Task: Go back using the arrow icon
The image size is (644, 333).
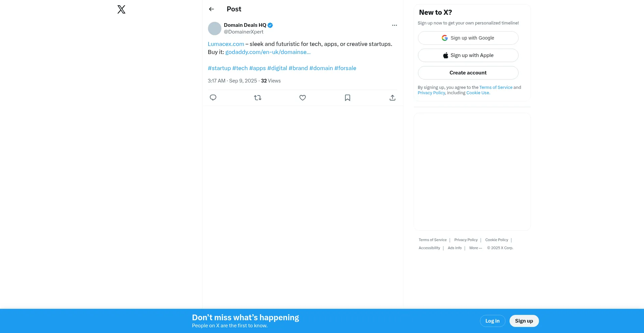Action: click(211, 9)
